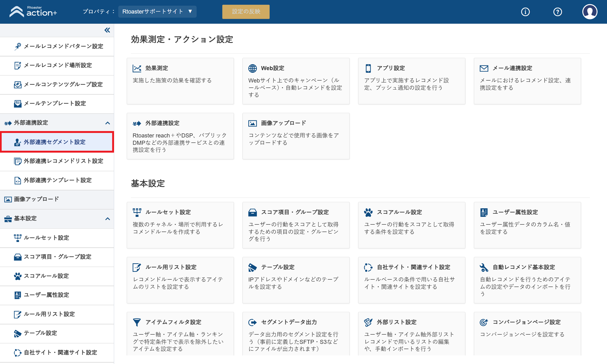The width and height of the screenshot is (607, 364).
Task: Open スコア項目・グループ設定 in sidebar
Action: pyautogui.click(x=57, y=257)
